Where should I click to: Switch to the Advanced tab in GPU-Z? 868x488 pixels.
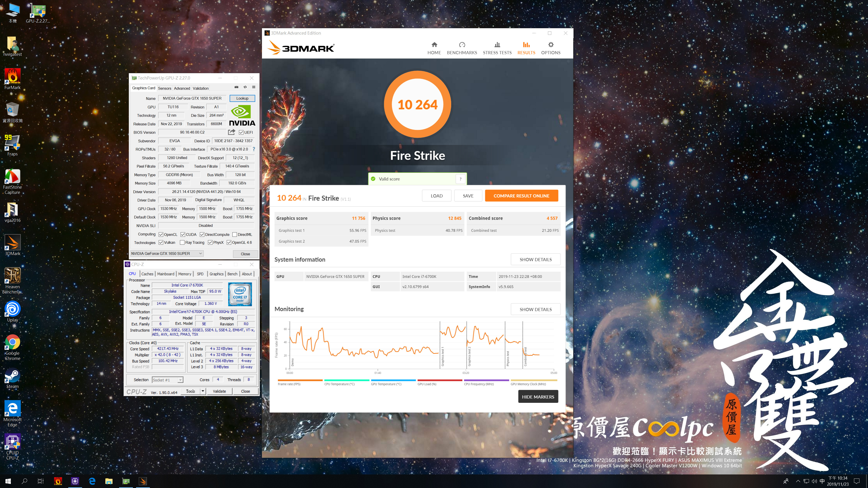[182, 88]
